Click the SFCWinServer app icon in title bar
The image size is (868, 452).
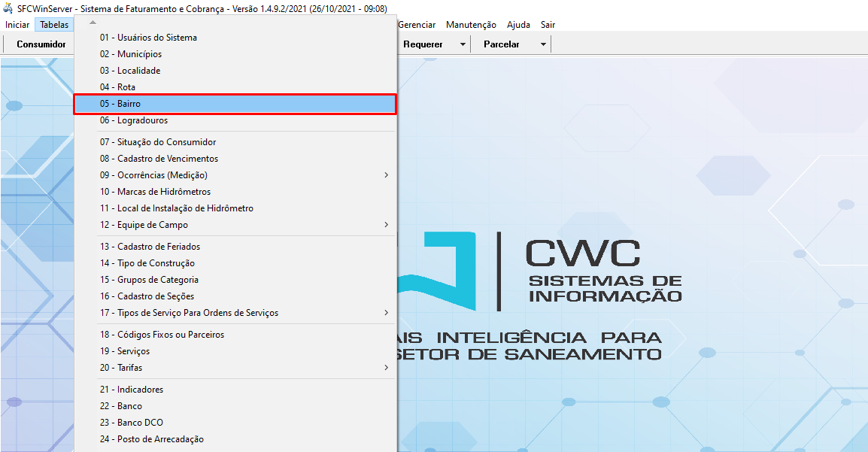click(8, 8)
